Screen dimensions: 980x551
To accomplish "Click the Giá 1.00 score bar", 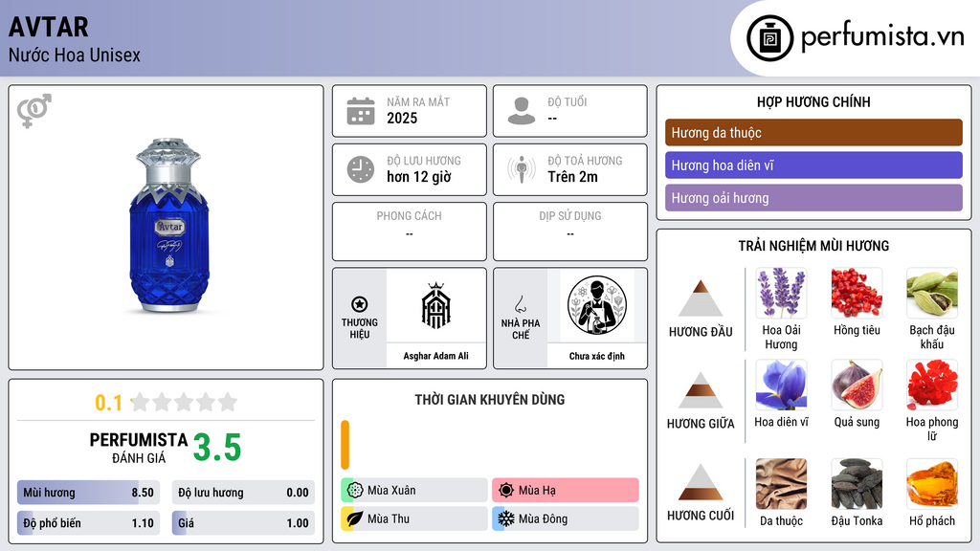I will point(243,523).
